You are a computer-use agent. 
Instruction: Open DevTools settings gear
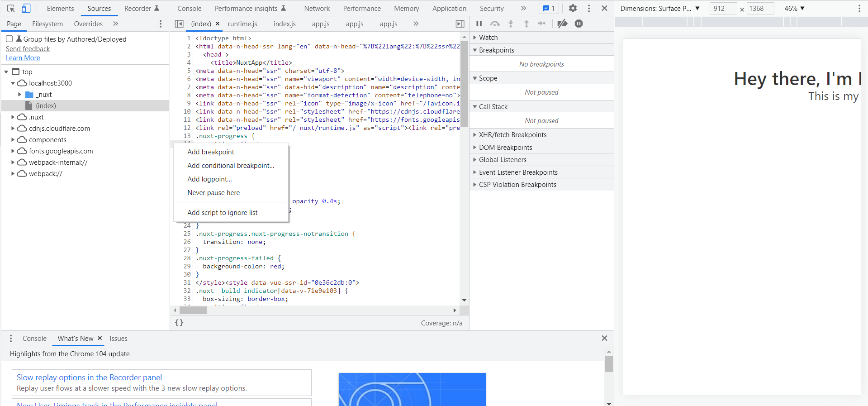(x=573, y=8)
